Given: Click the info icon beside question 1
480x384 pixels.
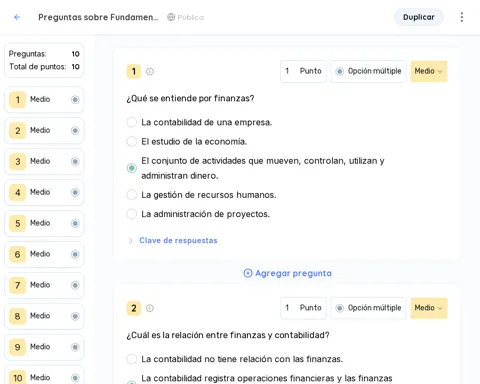Looking at the screenshot, I should coord(150,71).
